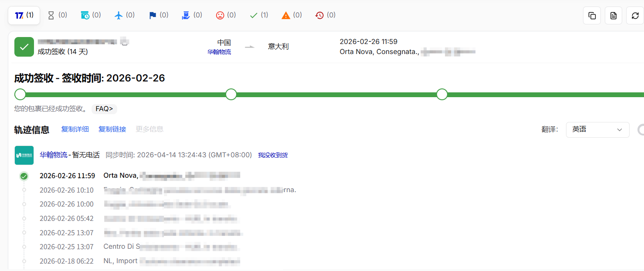
Task: Filter by the hourglass not-found status
Action: (x=57, y=15)
